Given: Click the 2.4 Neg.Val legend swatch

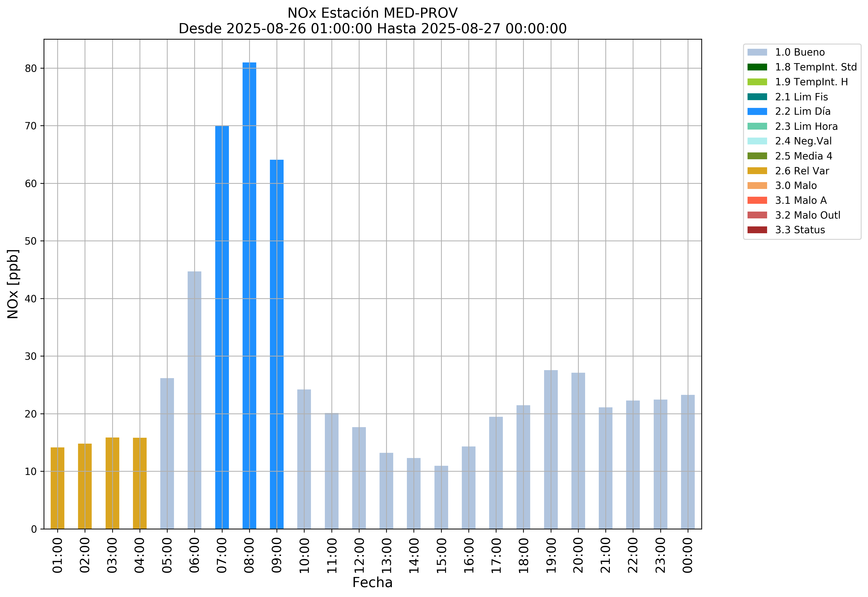Looking at the screenshot, I should (x=757, y=141).
